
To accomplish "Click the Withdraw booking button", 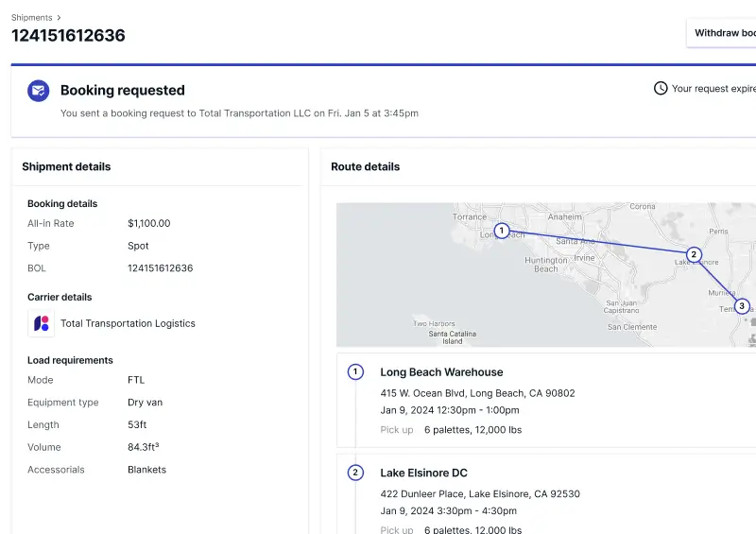I will click(x=721, y=33).
